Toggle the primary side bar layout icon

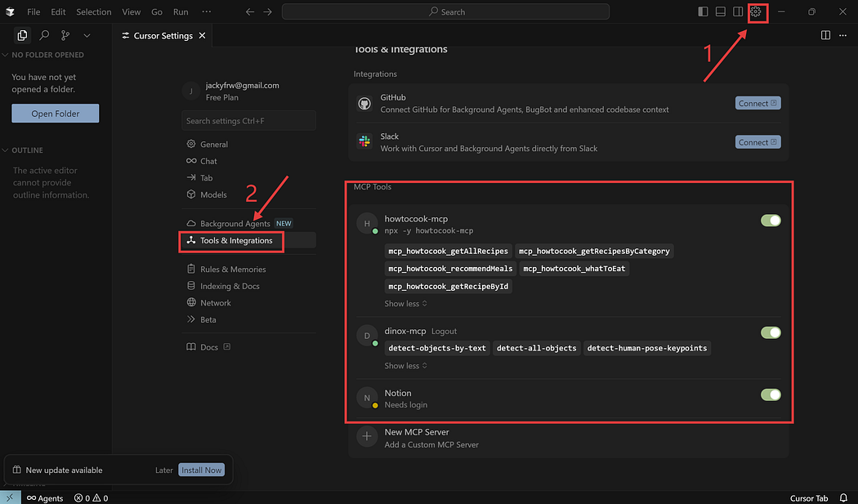[703, 11]
